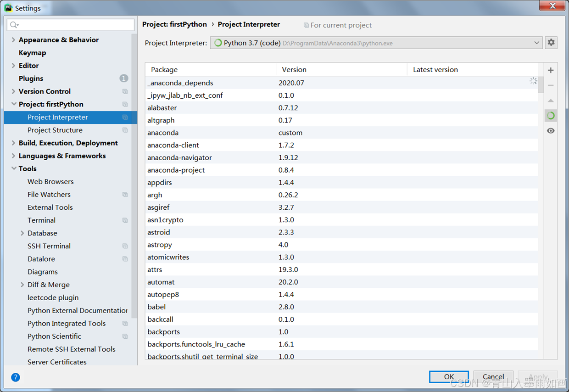Screen dimensions: 569x392
Task: Click version 19.3.0 of attrs
Action: 288,269
